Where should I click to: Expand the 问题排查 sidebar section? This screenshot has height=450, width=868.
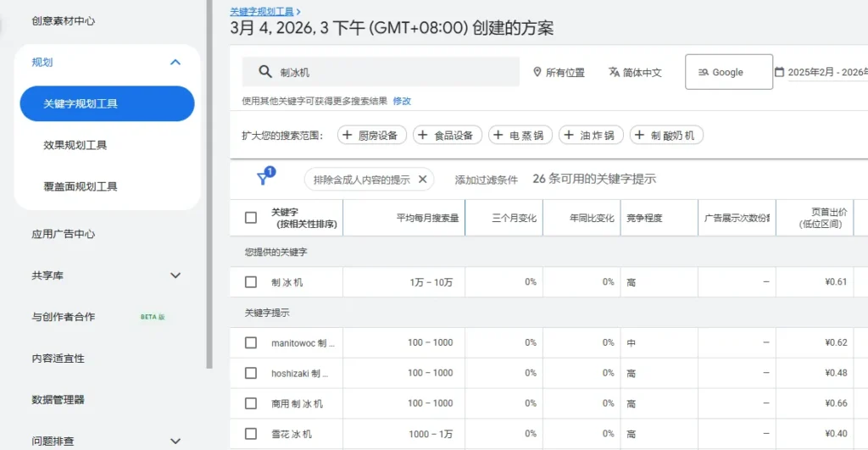175,442
